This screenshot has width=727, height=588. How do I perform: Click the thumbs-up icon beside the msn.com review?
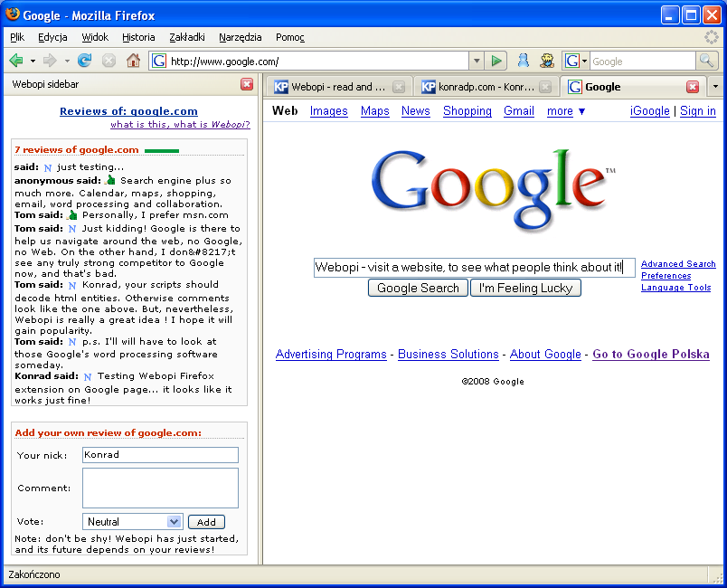click(72, 214)
